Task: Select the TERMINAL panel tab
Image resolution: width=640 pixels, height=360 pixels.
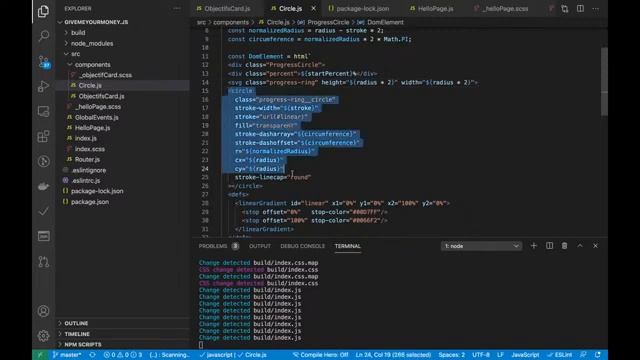Action: [347, 246]
